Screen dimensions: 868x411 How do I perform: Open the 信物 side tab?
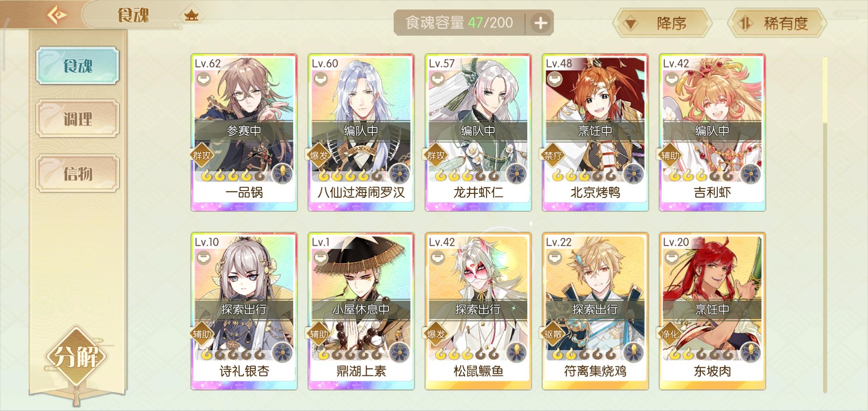78,174
